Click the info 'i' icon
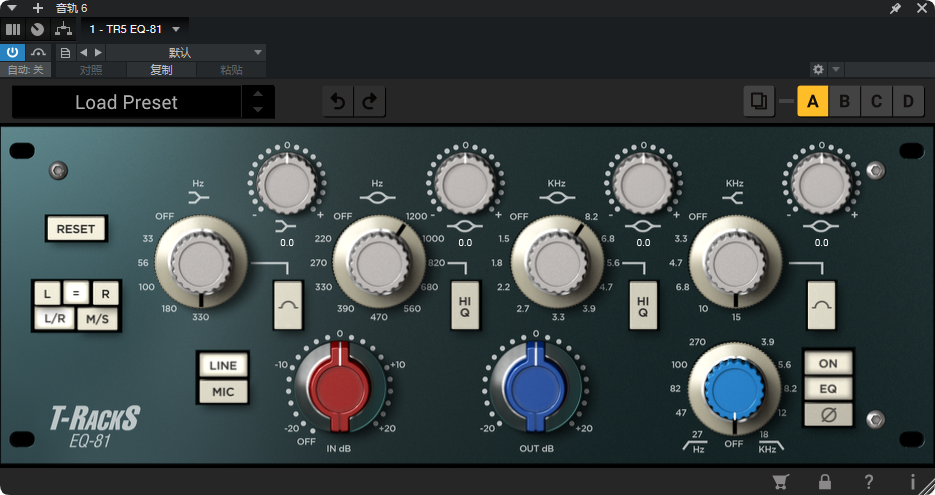 point(912,481)
